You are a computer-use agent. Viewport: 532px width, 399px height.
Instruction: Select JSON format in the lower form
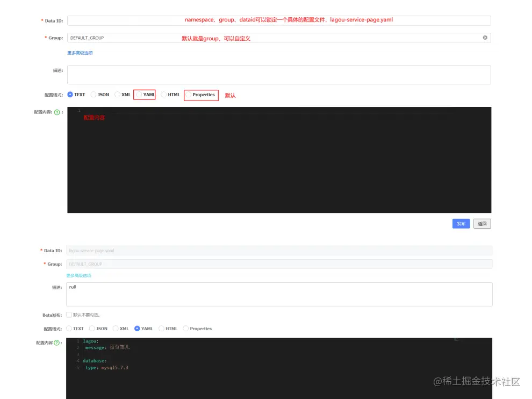click(x=92, y=329)
